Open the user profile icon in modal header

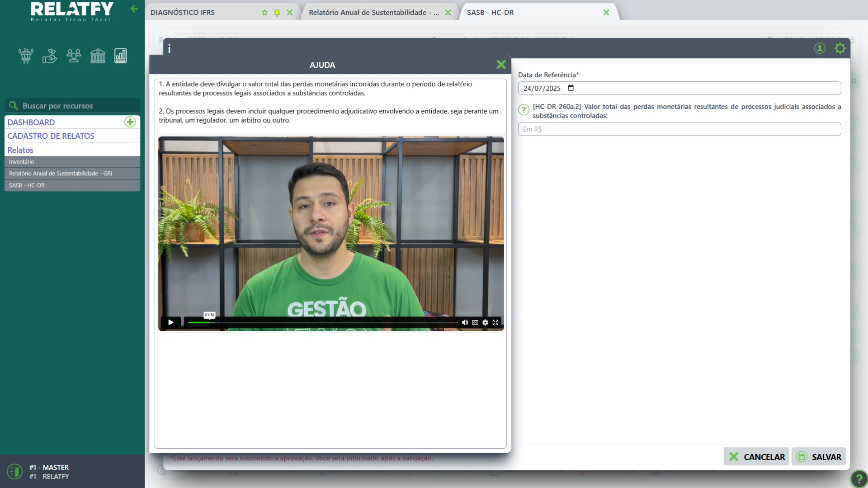[820, 48]
